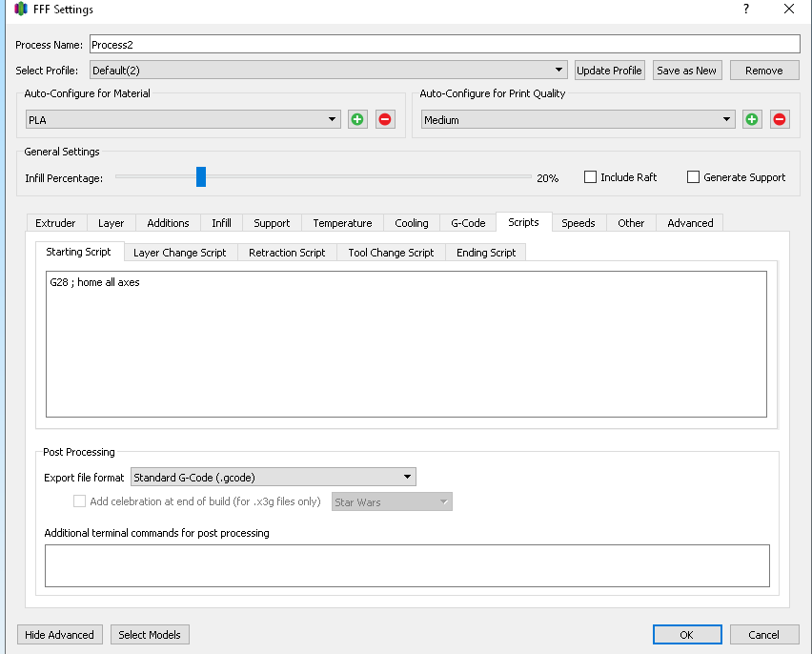Viewport: 812px width, 654px height.
Task: Click the Infill Percentage slider handle
Action: coord(201,177)
